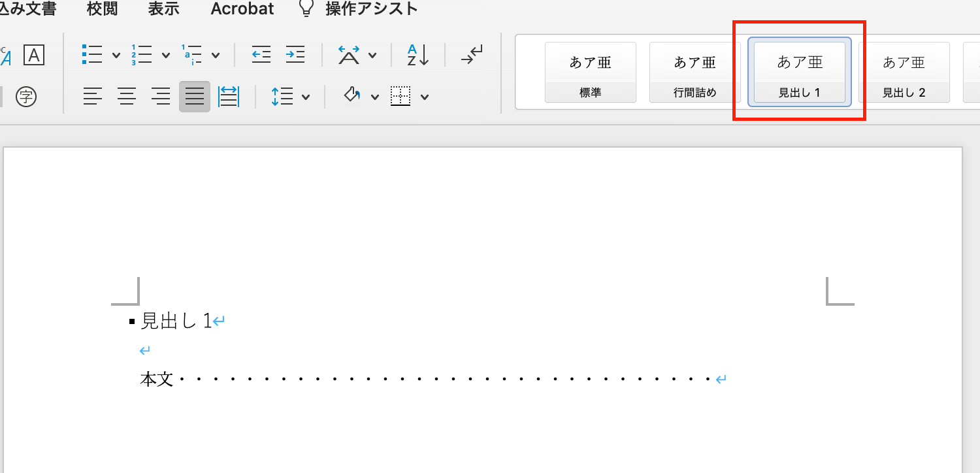980x473 pixels.
Task: Decrease indent with the outdent icon
Action: click(x=261, y=55)
